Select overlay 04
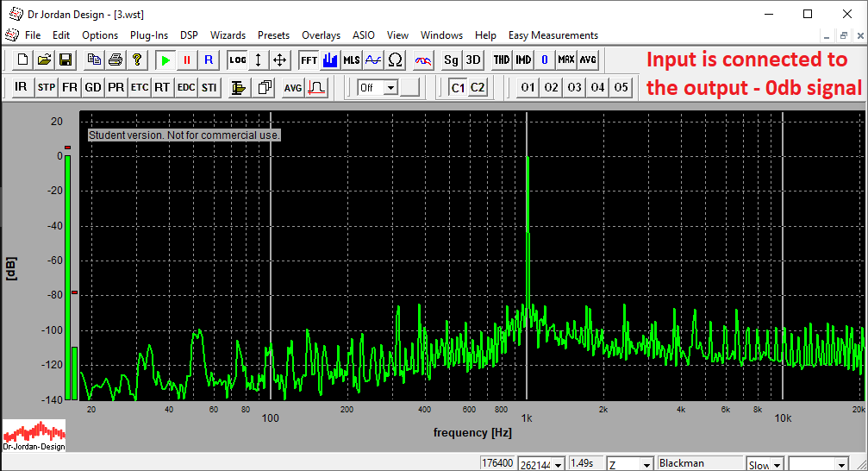Screen dimensions: 868x471 [598, 87]
